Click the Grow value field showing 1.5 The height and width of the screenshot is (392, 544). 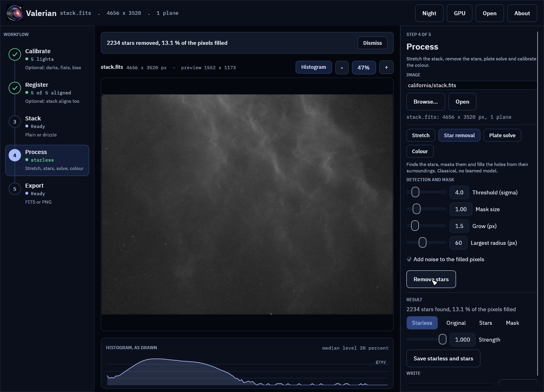pos(459,226)
